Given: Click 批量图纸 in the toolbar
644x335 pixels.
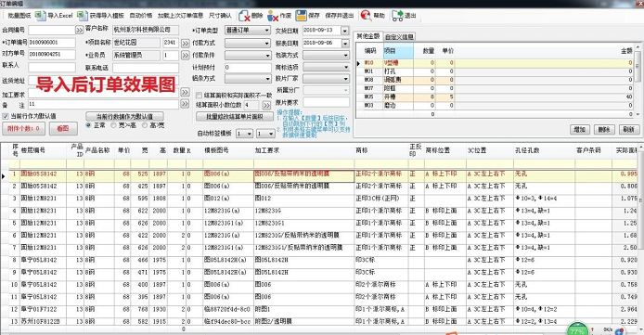Looking at the screenshot, I should pyautogui.click(x=19, y=16).
